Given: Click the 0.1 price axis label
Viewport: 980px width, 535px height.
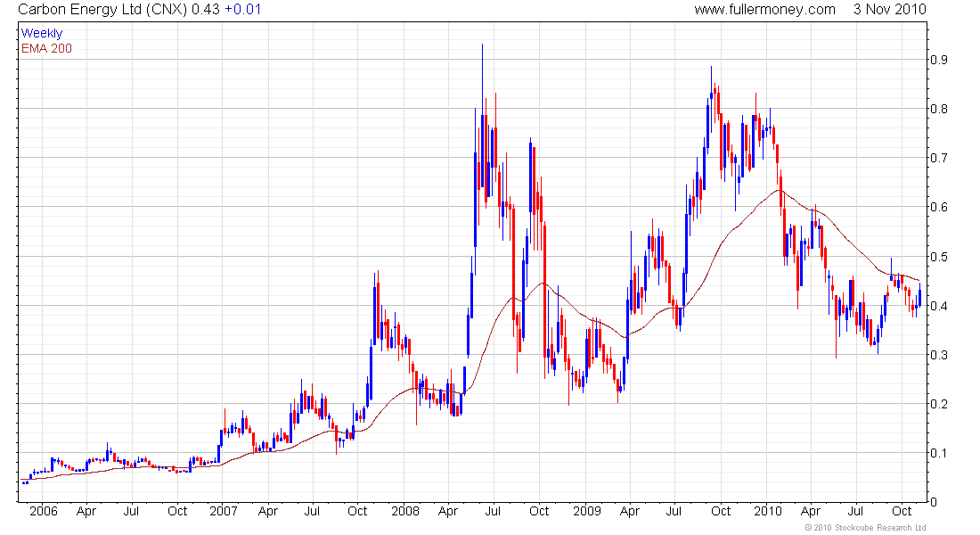Looking at the screenshot, I should [x=939, y=453].
